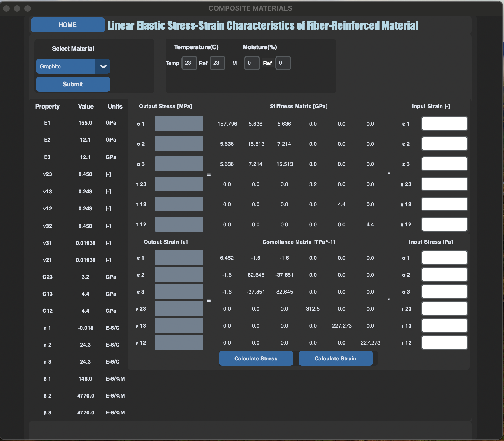The height and width of the screenshot is (441, 504).
Task: Click the γ 23 output strain box
Action: pyautogui.click(x=179, y=308)
